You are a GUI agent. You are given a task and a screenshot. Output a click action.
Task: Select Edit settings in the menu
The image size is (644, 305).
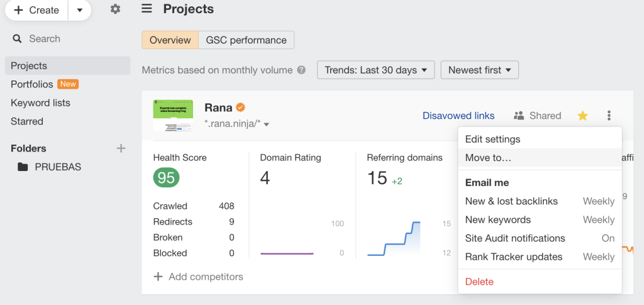(492, 139)
